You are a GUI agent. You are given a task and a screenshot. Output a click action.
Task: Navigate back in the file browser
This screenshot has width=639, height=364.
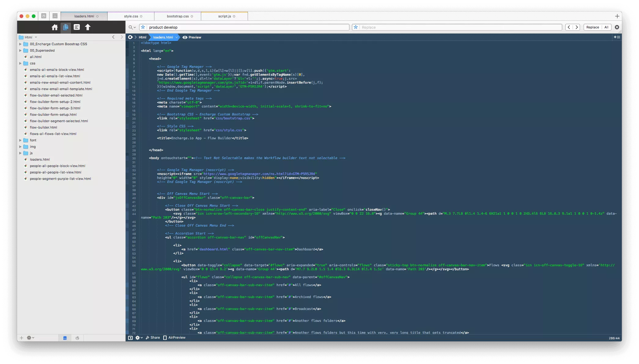pos(113,37)
